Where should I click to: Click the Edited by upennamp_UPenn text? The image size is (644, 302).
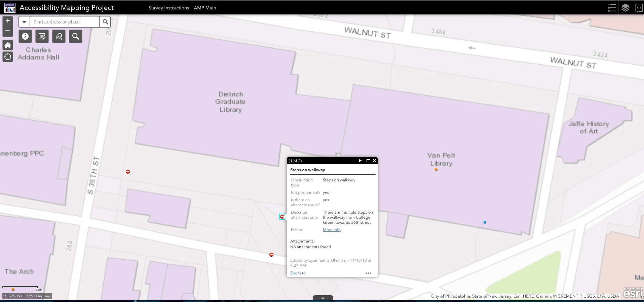click(331, 263)
